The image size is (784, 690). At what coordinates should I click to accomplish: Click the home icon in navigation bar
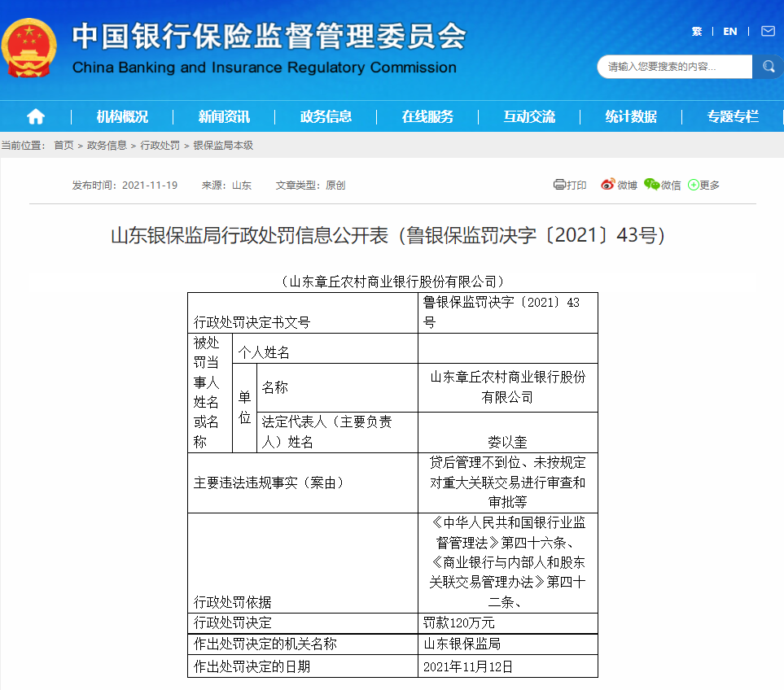click(36, 117)
